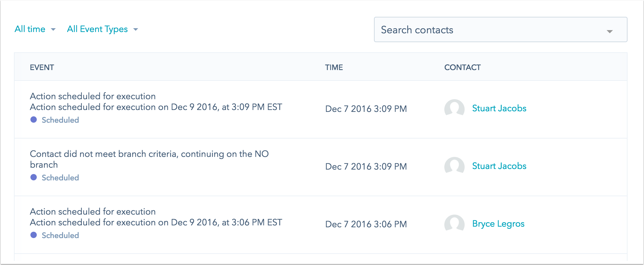Open Stuart Jacobs link in second row

click(499, 166)
